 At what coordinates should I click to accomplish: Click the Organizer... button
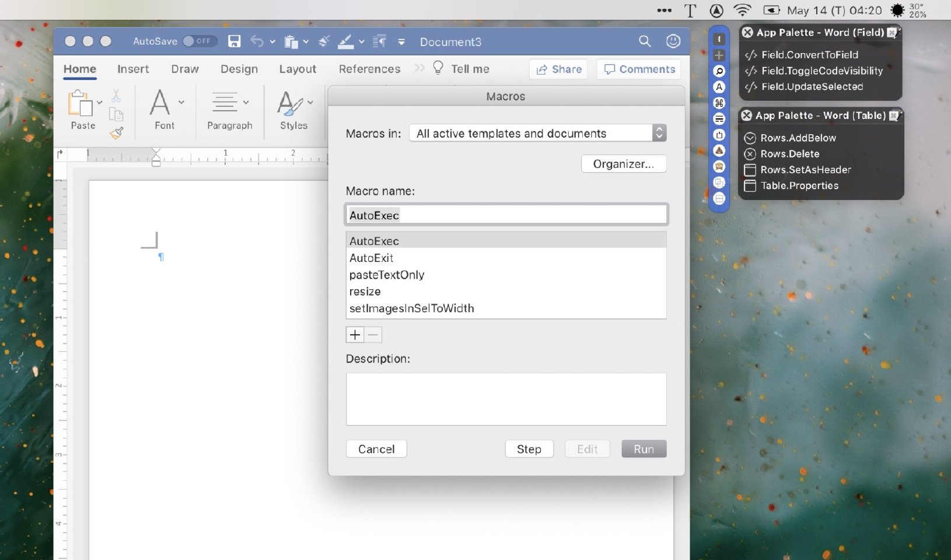623,164
